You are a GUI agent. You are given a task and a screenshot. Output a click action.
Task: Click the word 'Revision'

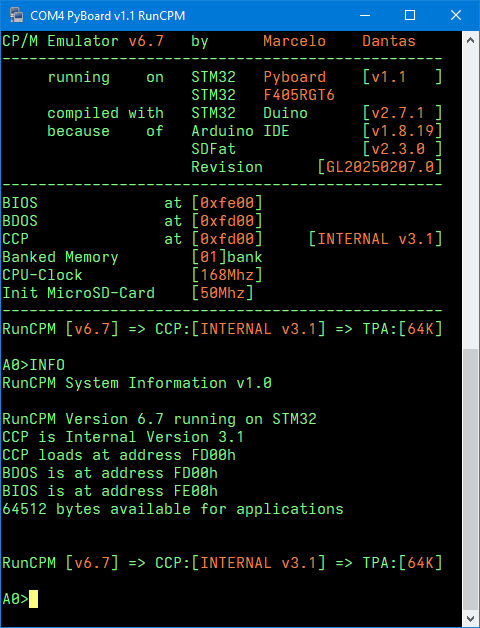pos(227,167)
